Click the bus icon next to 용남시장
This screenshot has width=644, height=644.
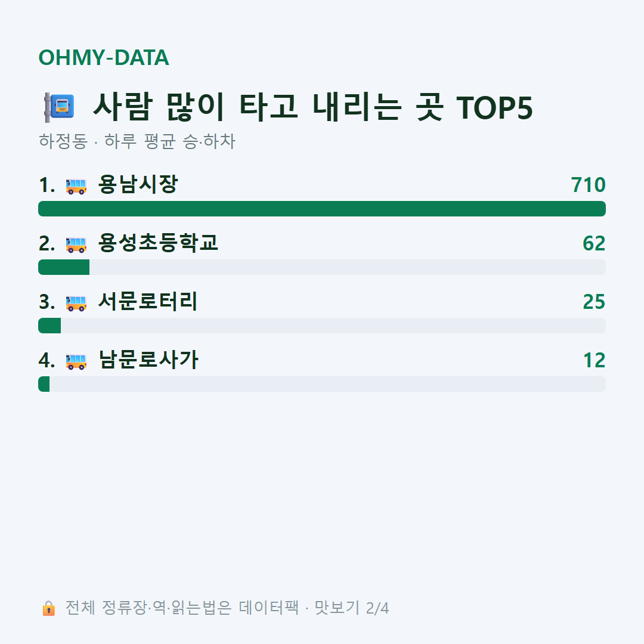pos(76,186)
